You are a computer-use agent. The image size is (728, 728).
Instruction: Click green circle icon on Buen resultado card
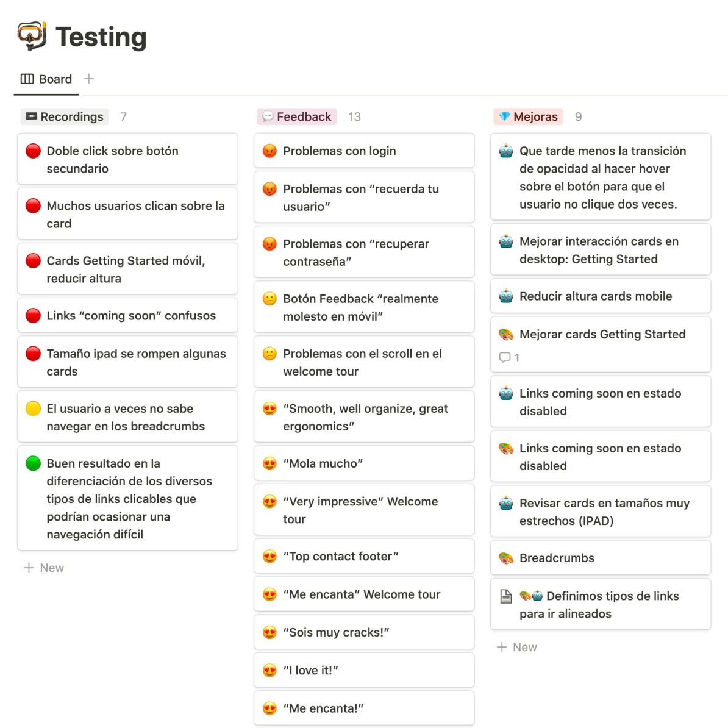tap(33, 463)
